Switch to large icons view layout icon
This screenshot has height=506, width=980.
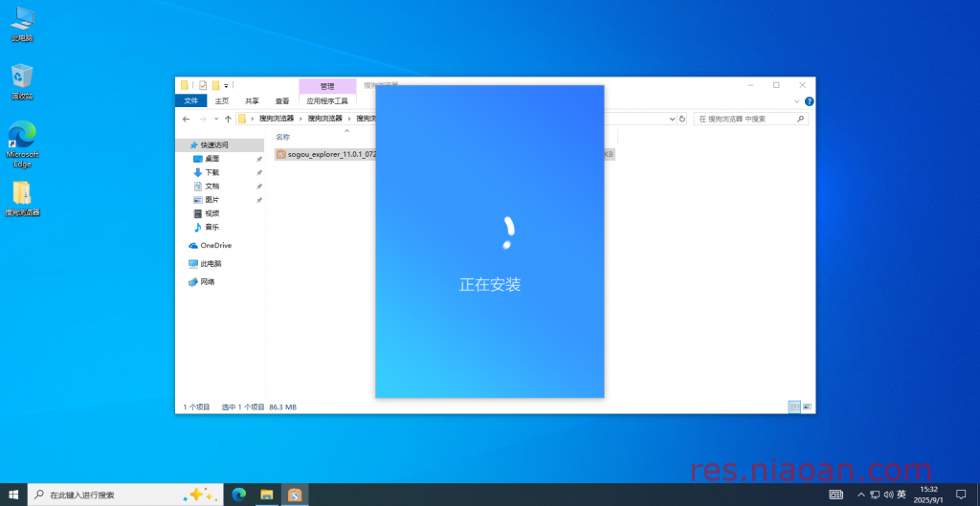coord(807,407)
